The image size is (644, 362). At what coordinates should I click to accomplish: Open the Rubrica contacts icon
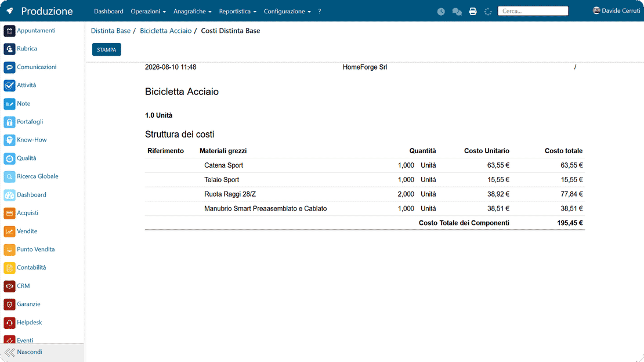click(9, 49)
